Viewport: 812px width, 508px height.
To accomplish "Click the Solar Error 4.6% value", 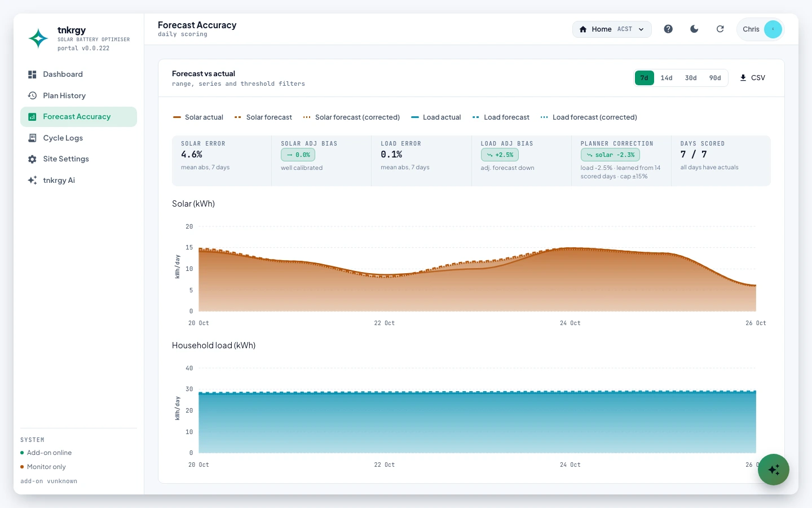I will [192, 155].
